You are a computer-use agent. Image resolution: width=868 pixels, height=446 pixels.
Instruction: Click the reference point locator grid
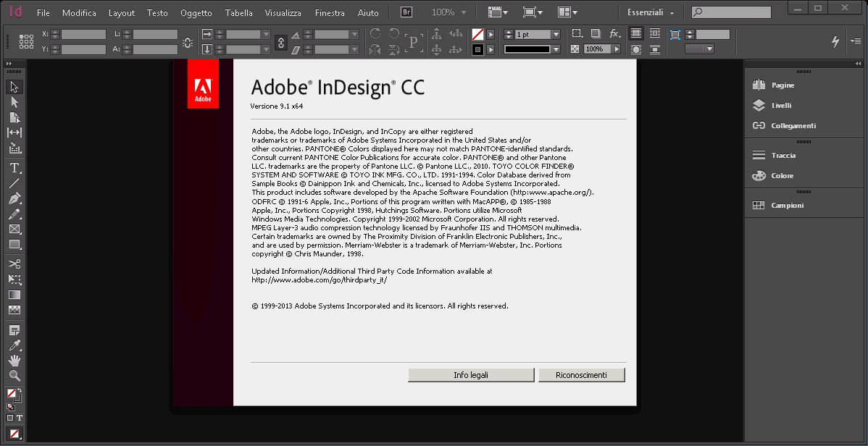26,42
